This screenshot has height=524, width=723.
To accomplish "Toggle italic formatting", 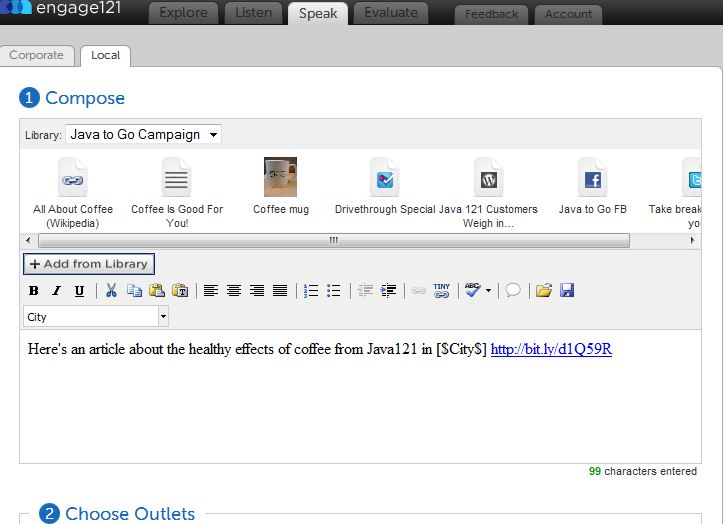I will [56, 291].
